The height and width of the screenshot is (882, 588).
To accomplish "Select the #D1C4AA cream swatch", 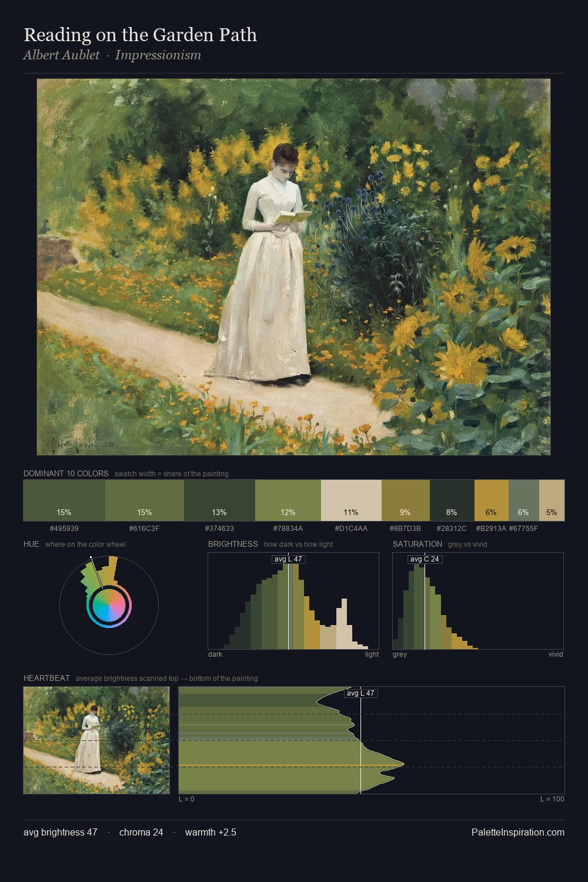I will [x=351, y=500].
